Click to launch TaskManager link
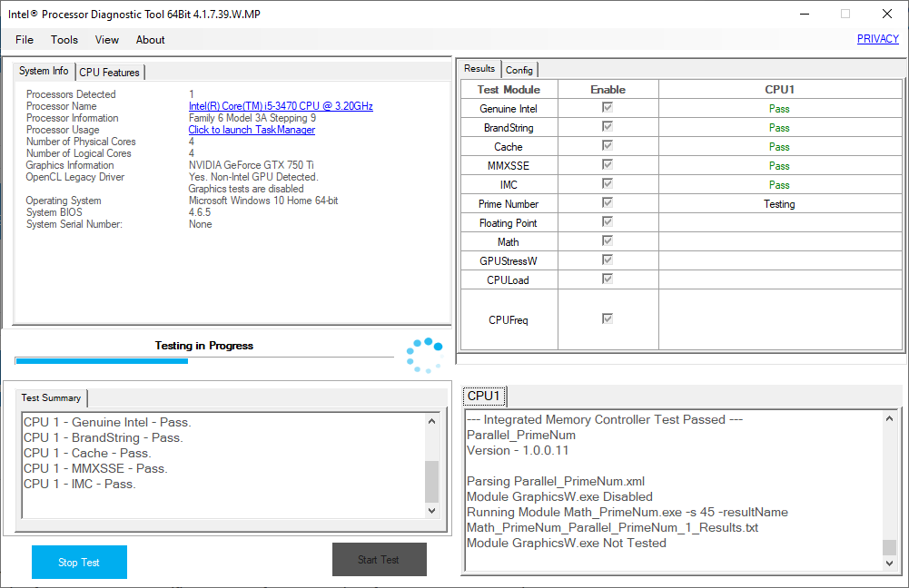 click(252, 130)
